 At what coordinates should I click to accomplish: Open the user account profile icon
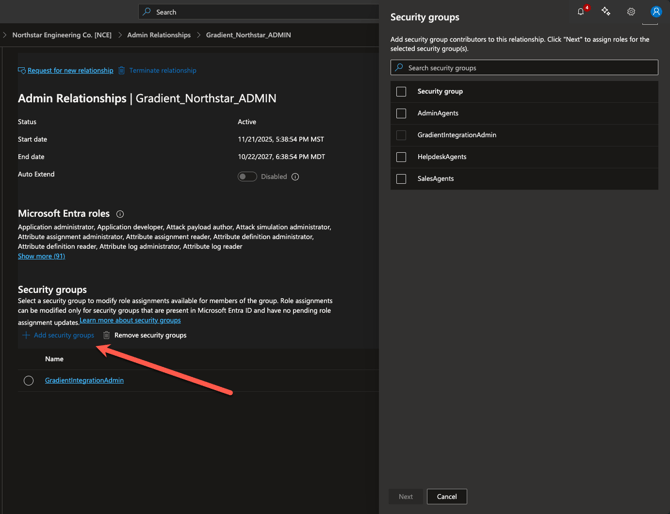[x=656, y=12]
